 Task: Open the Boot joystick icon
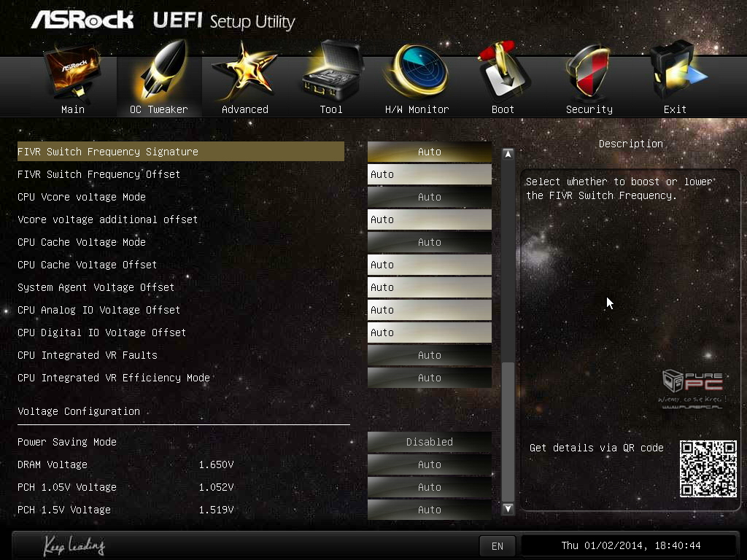503,71
